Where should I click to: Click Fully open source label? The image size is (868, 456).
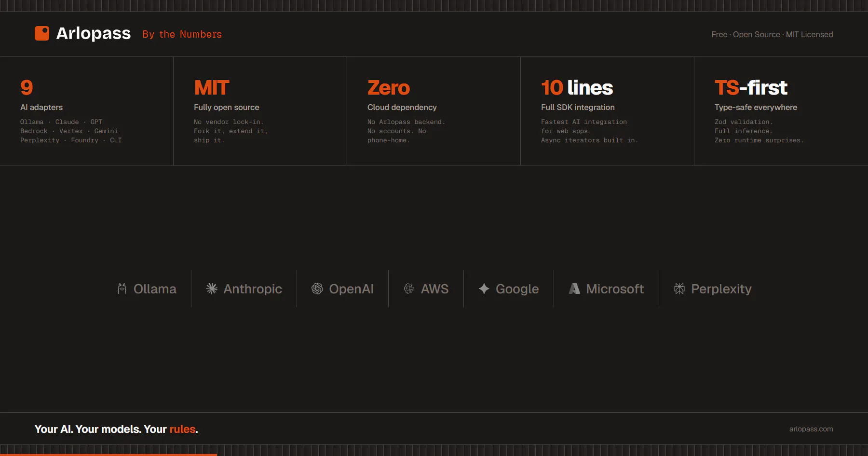pos(227,107)
